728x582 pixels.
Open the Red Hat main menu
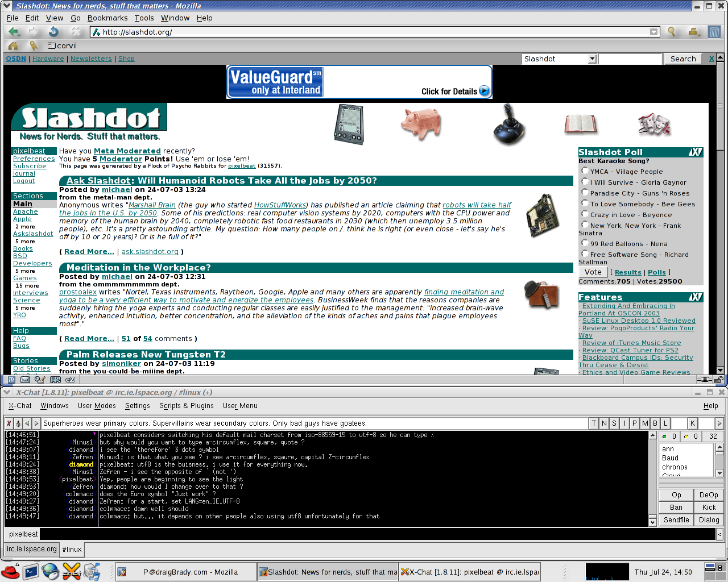pyautogui.click(x=10, y=571)
